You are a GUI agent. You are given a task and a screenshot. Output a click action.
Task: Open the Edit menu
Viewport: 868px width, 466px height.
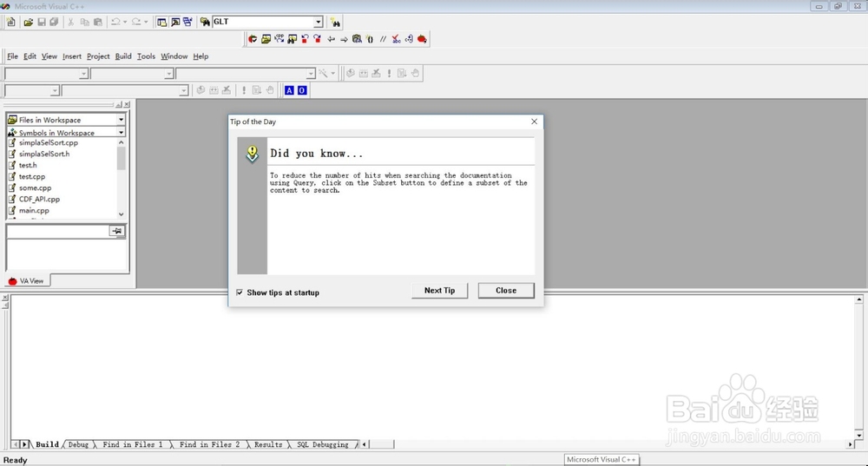point(30,56)
